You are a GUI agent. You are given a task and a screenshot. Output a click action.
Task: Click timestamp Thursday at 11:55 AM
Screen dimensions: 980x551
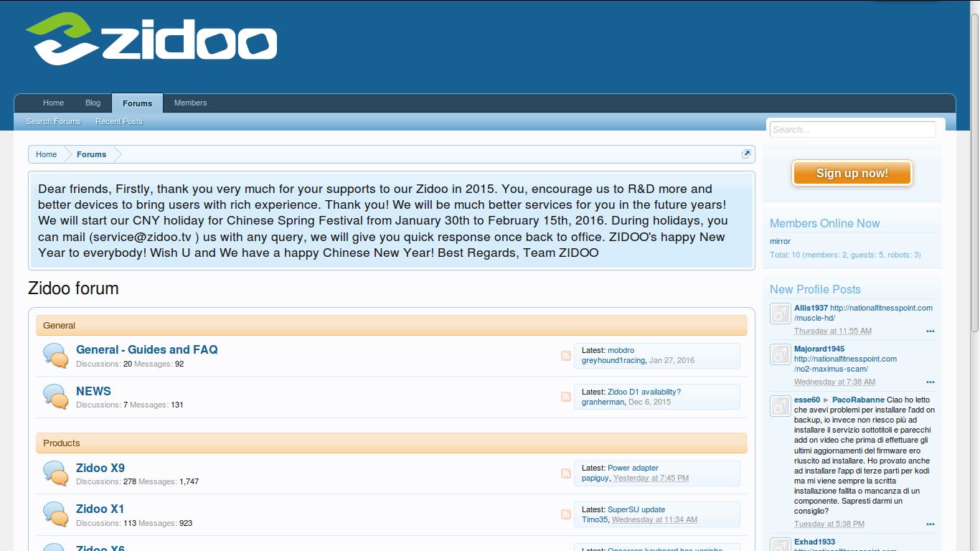point(833,331)
